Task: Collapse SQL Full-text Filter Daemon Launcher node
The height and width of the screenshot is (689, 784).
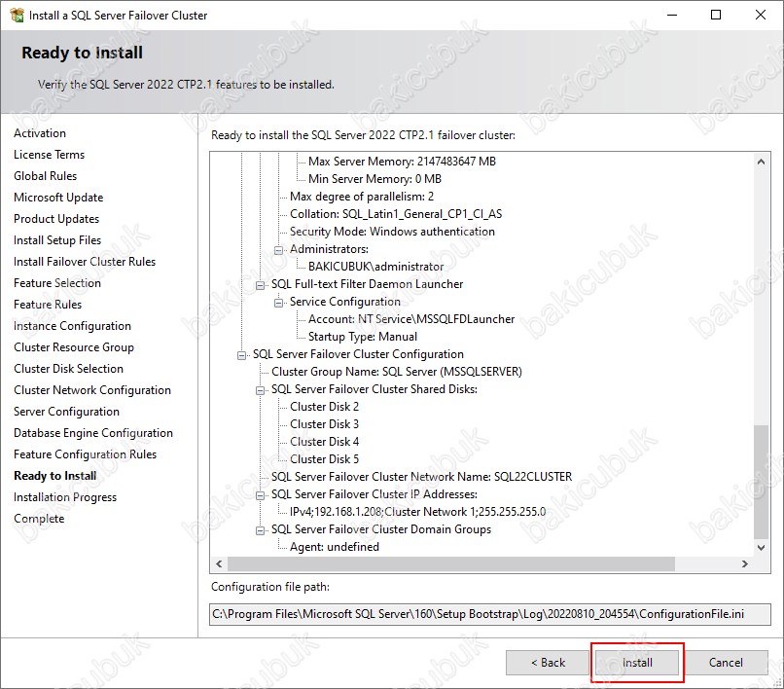Action: (x=260, y=285)
